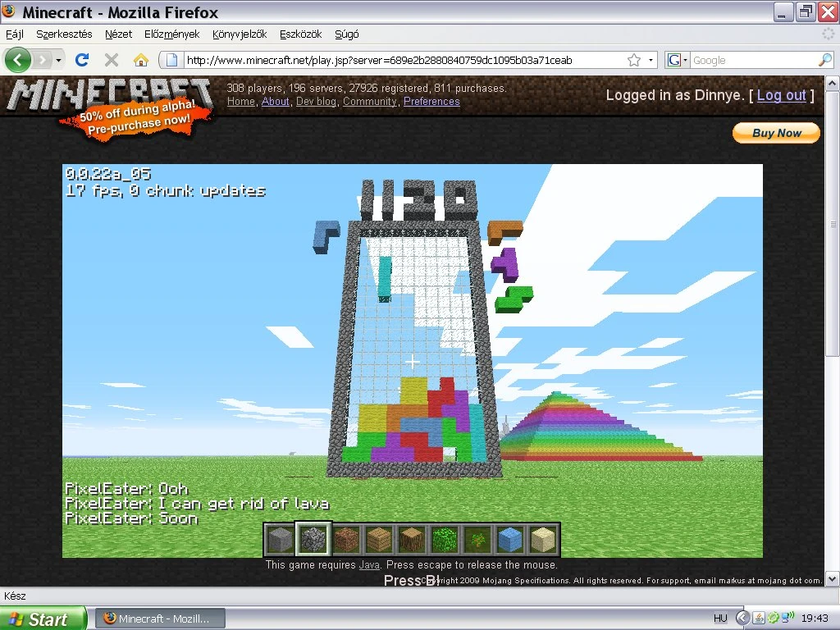Click the "Kész" status bar text
The height and width of the screenshot is (630, 840).
[x=15, y=596]
